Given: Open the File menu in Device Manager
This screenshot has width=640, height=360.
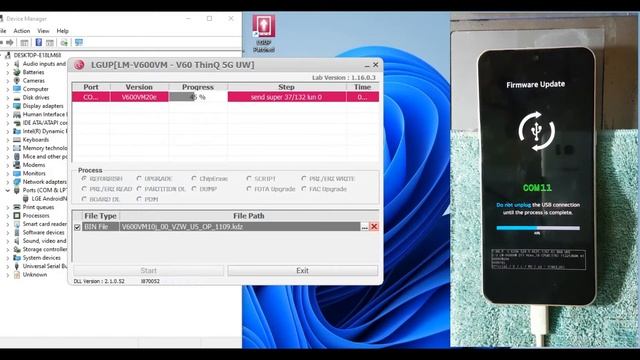Looking at the screenshot, I should 3,31.
